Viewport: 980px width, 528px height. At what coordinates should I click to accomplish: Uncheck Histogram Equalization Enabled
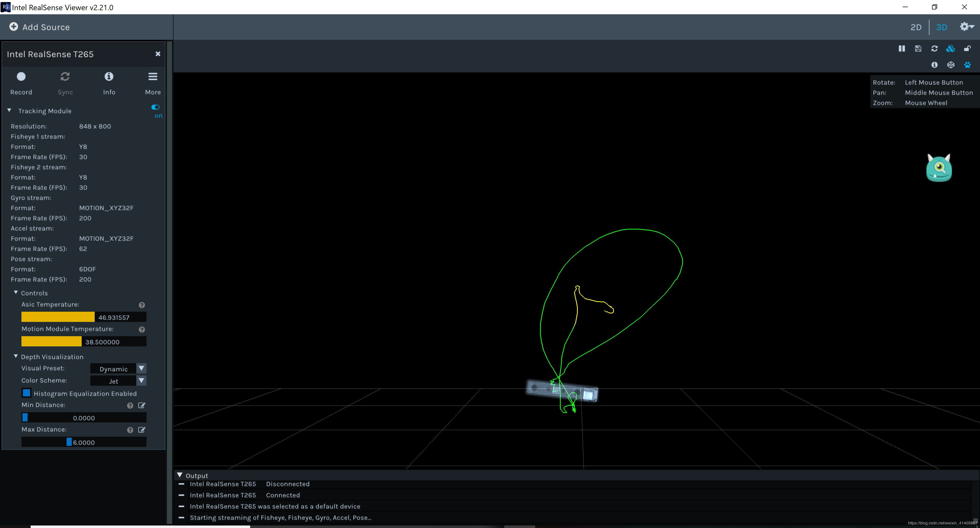coord(27,393)
